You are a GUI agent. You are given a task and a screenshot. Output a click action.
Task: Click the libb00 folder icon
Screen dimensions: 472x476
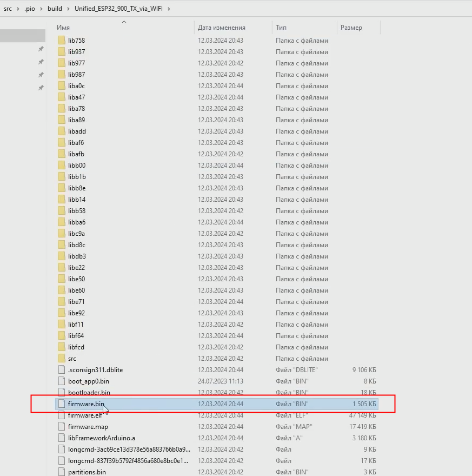click(62, 166)
